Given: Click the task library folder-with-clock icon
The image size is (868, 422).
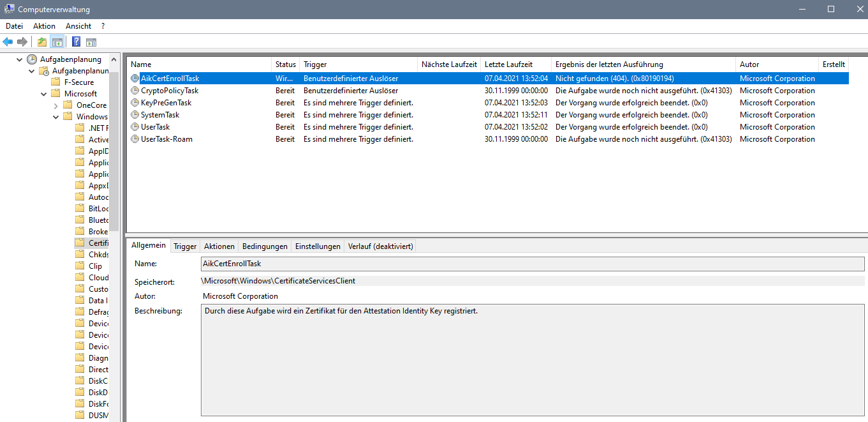Looking at the screenshot, I should point(45,71).
